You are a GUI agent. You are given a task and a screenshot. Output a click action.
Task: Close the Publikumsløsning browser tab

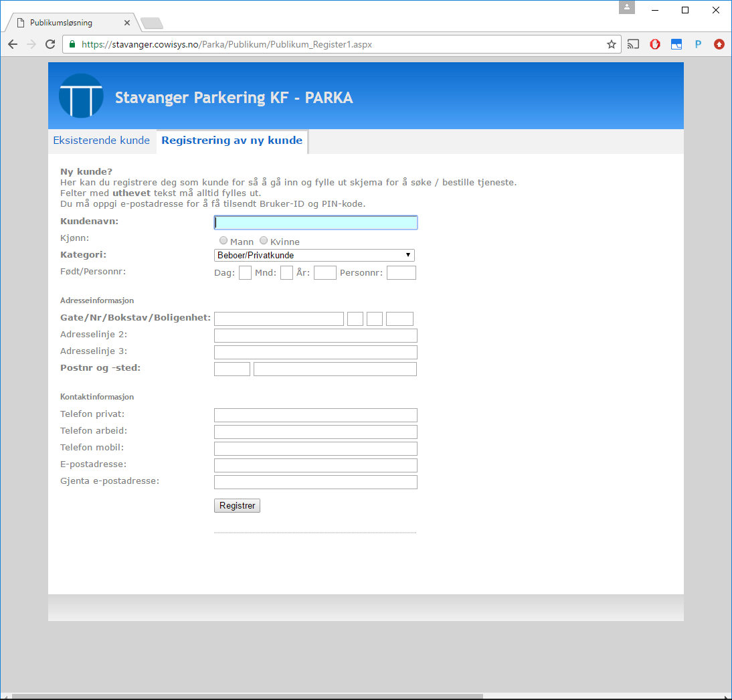click(x=127, y=22)
